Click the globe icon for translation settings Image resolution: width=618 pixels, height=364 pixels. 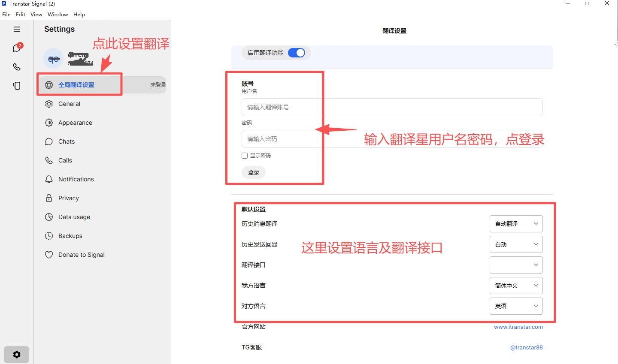click(49, 85)
